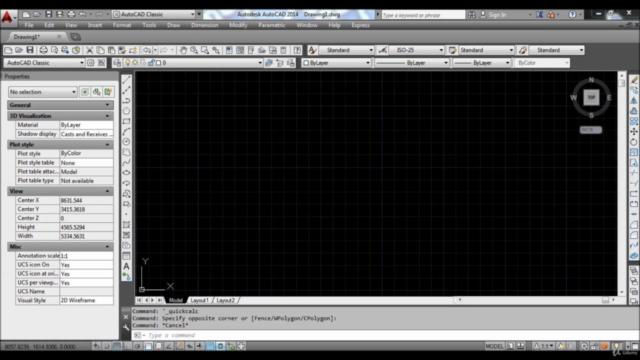Switch to the Layout2 tab
Image resolution: width=640 pixels, height=360 pixels.
[x=225, y=300]
